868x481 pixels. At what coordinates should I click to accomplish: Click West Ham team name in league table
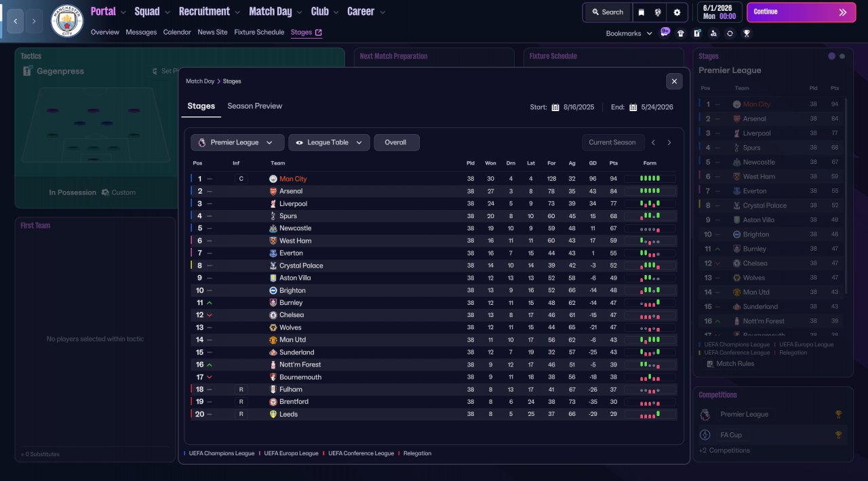(296, 241)
